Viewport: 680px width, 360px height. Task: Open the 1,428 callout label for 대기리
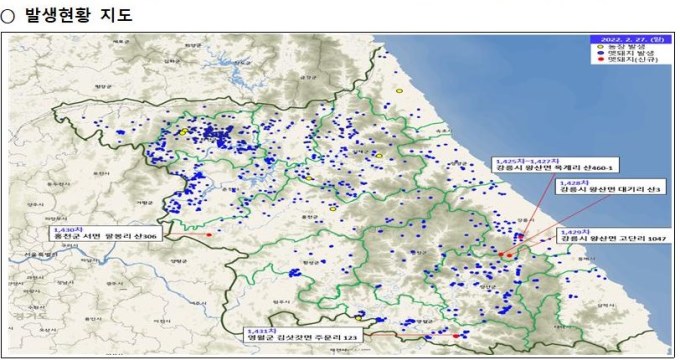click(x=610, y=187)
